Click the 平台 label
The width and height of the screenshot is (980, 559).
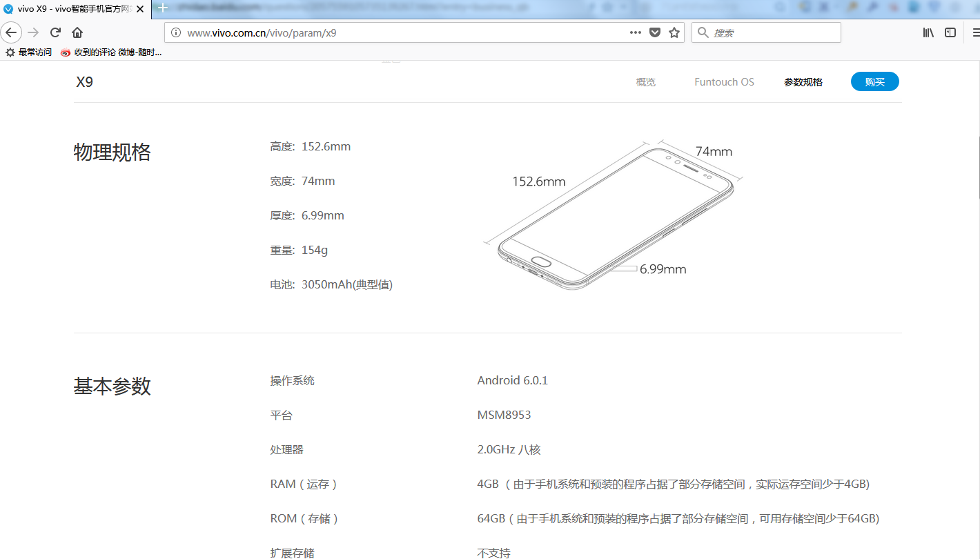tap(281, 415)
